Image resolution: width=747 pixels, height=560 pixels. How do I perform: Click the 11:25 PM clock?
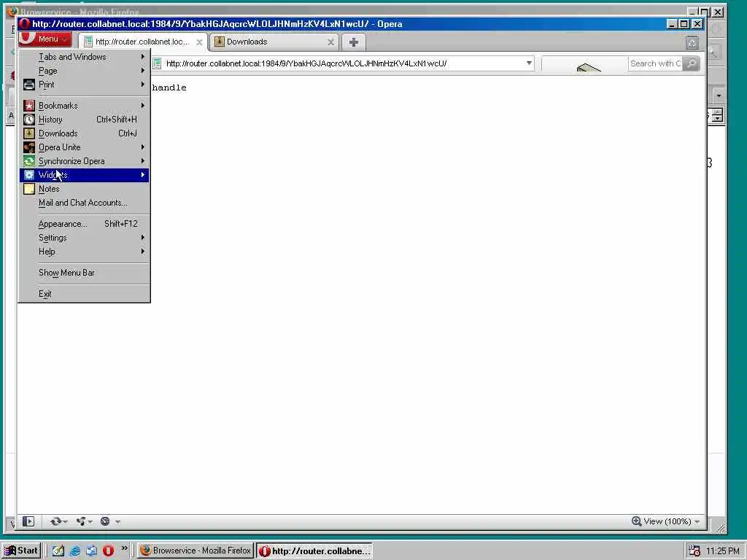723,551
